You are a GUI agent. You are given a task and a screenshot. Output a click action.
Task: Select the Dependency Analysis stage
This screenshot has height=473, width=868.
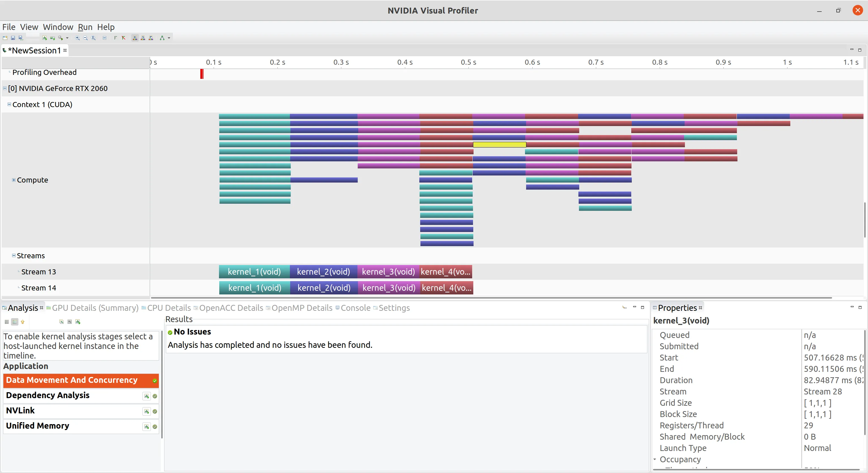(81, 396)
